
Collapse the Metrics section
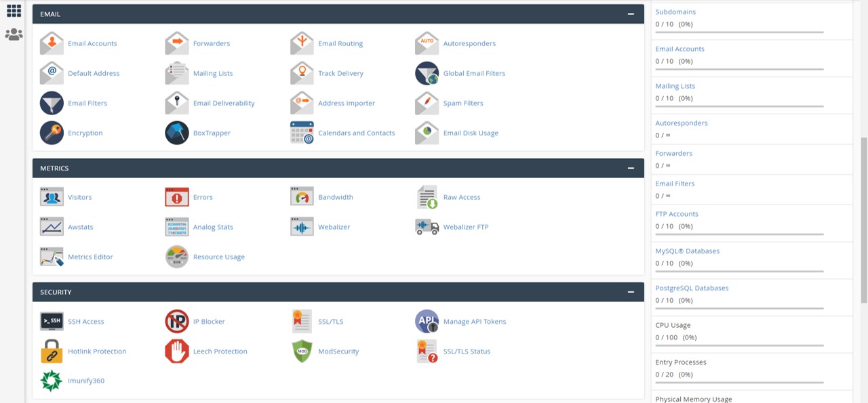(631, 168)
